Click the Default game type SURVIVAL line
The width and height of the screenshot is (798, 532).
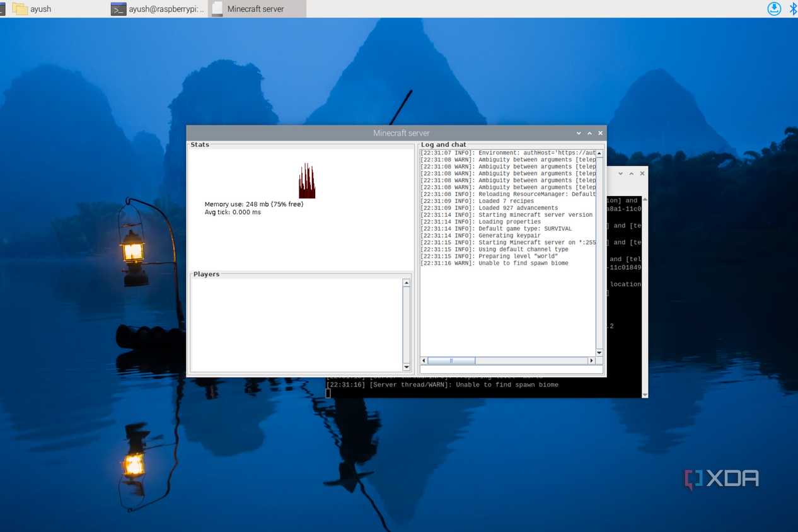coord(496,229)
